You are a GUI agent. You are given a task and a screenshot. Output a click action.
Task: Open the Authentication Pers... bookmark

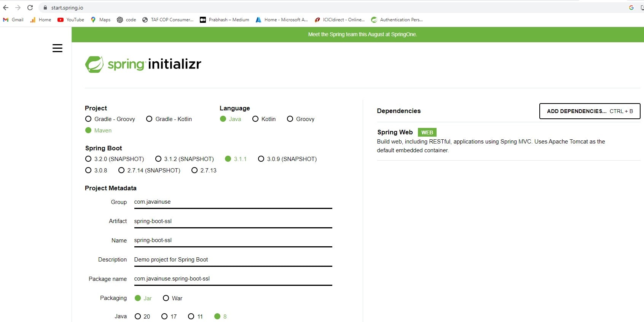397,20
